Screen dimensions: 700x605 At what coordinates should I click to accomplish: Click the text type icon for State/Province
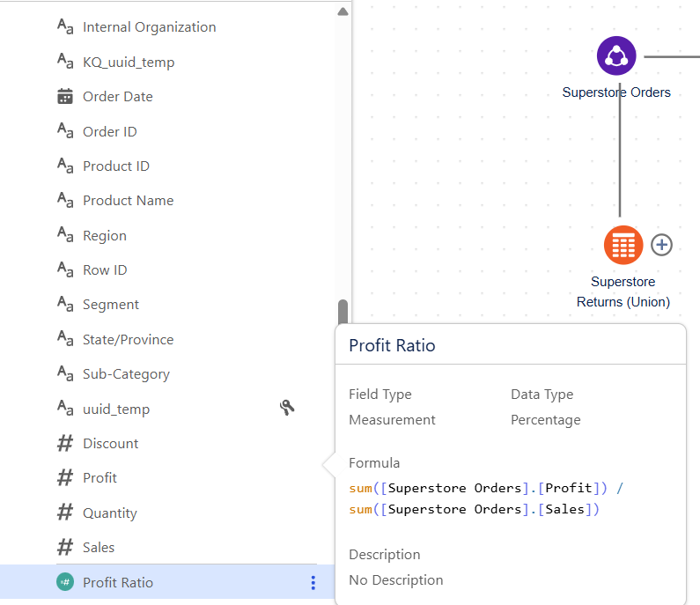pos(65,338)
